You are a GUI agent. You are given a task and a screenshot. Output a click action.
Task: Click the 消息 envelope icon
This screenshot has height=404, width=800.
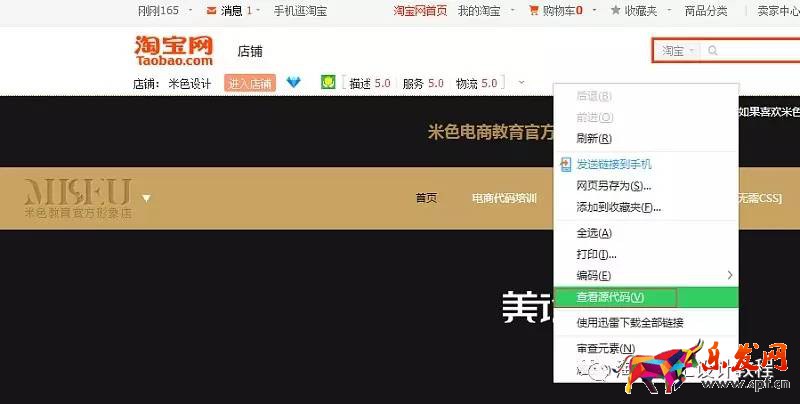click(211, 11)
